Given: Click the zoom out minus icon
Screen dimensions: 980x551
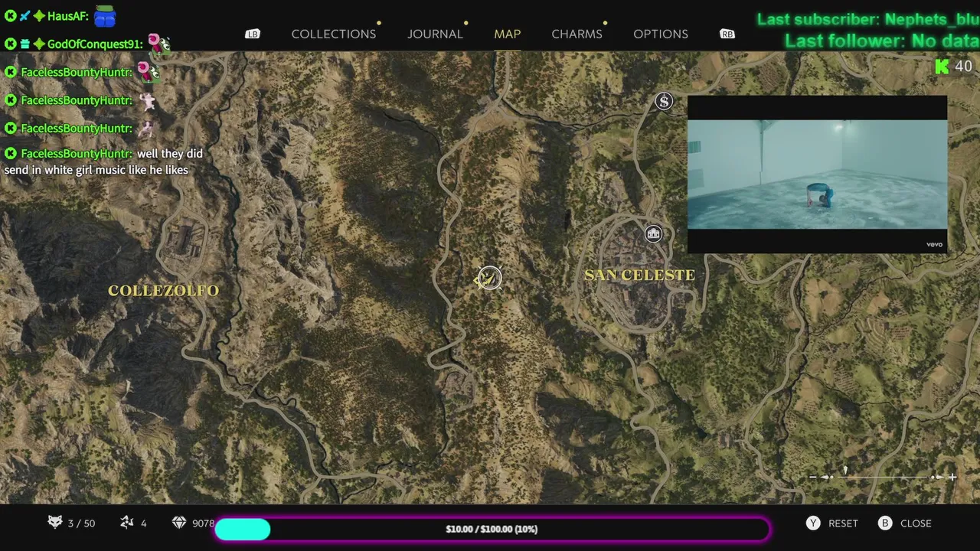Looking at the screenshot, I should [813, 477].
